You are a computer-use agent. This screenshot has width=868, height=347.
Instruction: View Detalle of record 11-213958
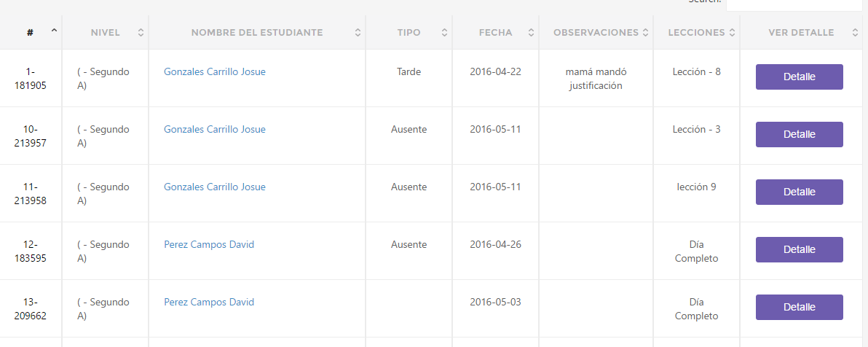click(x=800, y=192)
